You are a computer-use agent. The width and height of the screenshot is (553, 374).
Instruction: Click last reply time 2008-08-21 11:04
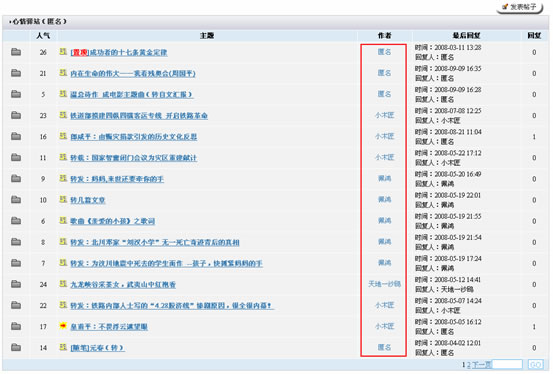tap(458, 132)
